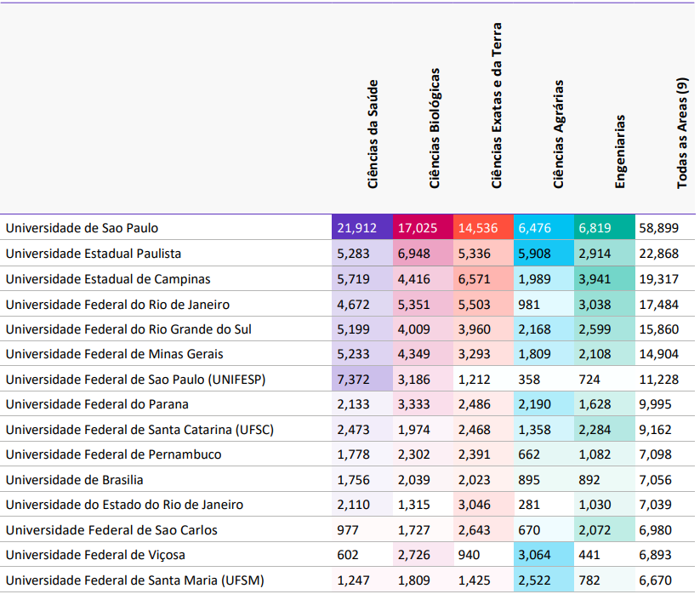The height and width of the screenshot is (600, 700).
Task: Click the total value 7,056
Action: tap(655, 480)
